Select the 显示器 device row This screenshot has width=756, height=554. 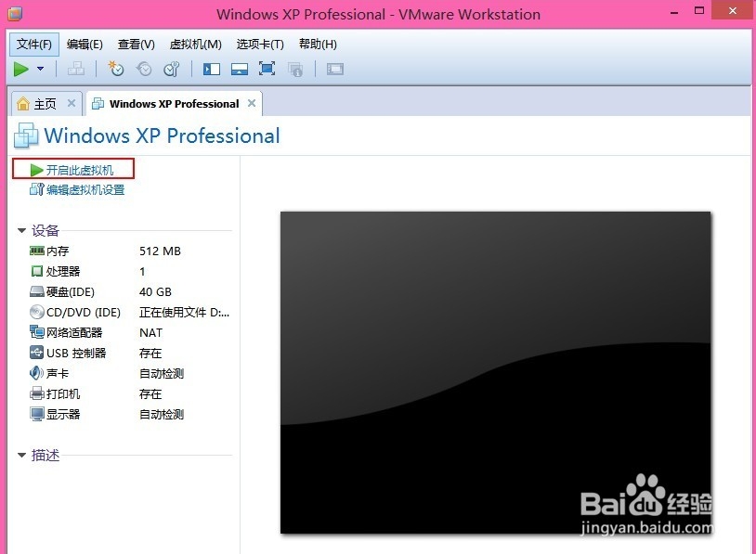[x=130, y=414]
